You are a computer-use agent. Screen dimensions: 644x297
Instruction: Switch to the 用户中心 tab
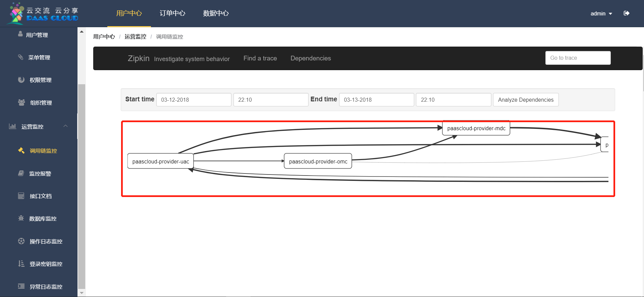click(x=129, y=13)
